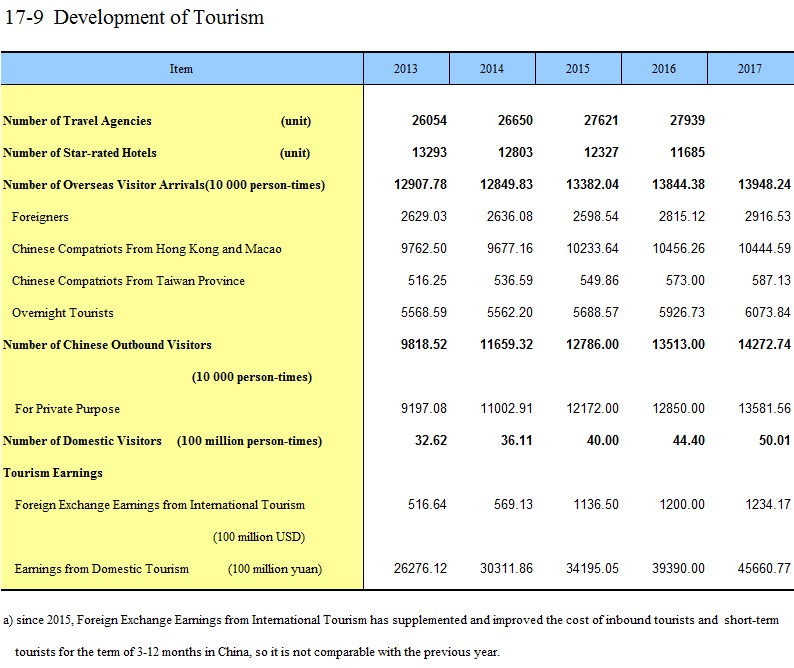This screenshot has height=668, width=794.
Task: Click foreigners value 2629.03
Action: click(x=424, y=217)
